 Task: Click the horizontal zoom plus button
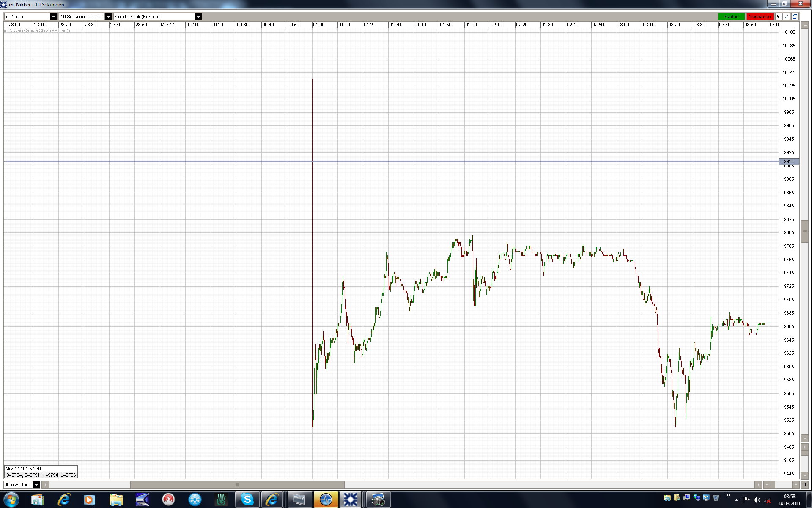coord(796,485)
